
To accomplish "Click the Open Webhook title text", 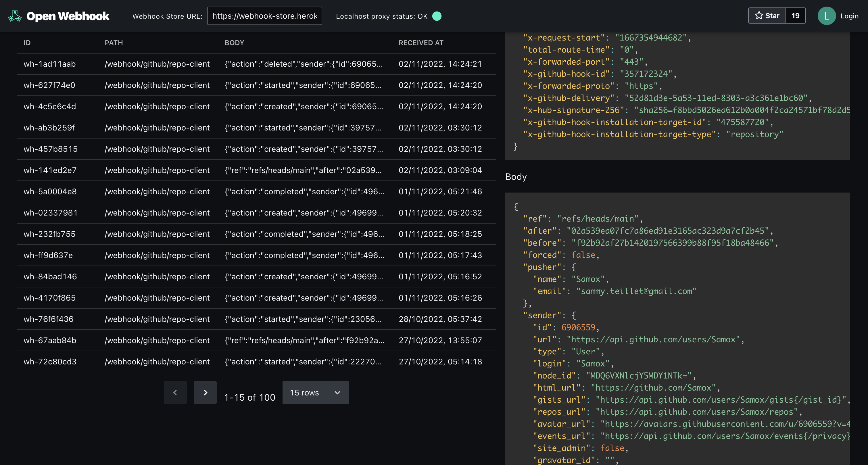I will tap(68, 16).
